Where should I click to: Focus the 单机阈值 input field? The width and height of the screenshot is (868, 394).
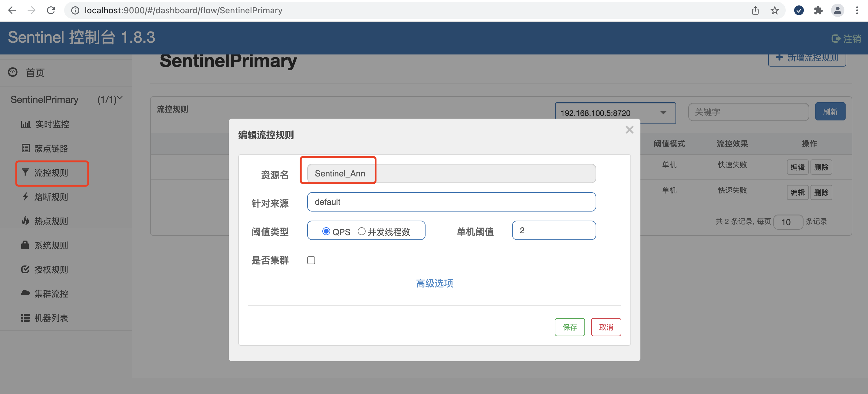coord(554,231)
